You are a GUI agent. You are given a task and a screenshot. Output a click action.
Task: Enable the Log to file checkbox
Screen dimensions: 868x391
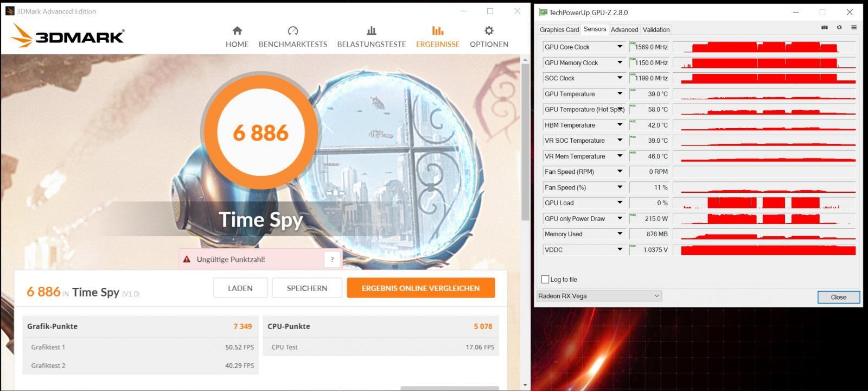[x=545, y=280]
